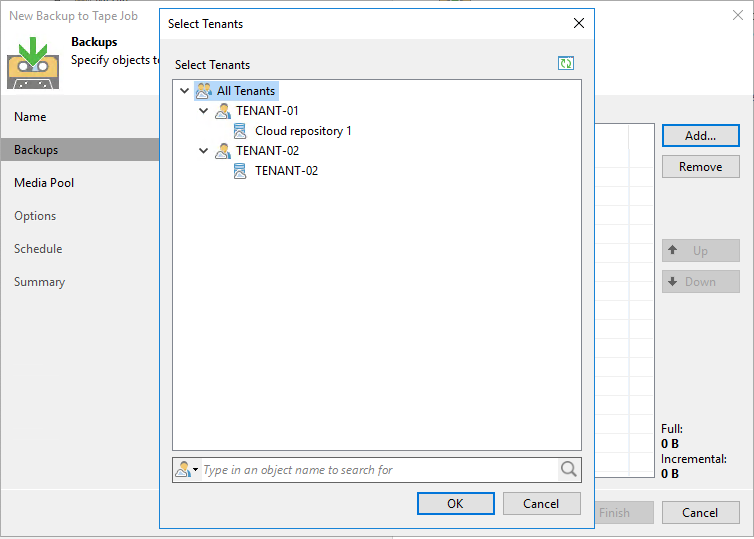Viewport: 754px width, 539px height.
Task: Click the Cloud repository 1 database icon
Action: [x=239, y=131]
